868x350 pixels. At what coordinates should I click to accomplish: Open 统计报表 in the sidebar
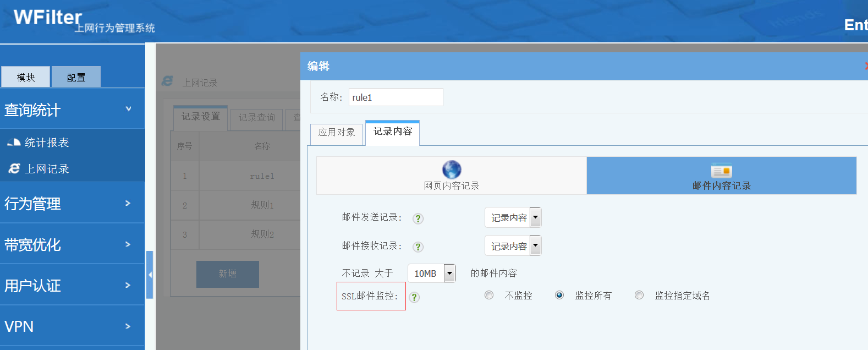[46, 143]
